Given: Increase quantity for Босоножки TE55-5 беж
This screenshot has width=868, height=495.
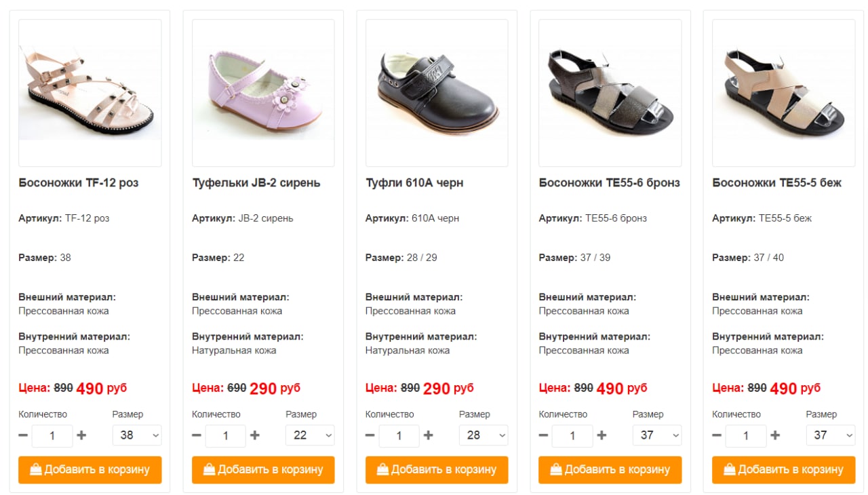Looking at the screenshot, I should [775, 435].
